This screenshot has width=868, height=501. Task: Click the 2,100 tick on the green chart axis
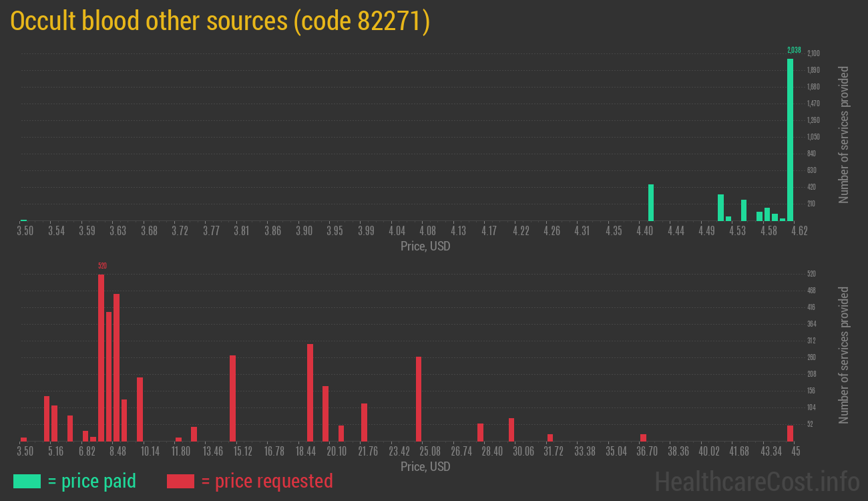pos(813,53)
